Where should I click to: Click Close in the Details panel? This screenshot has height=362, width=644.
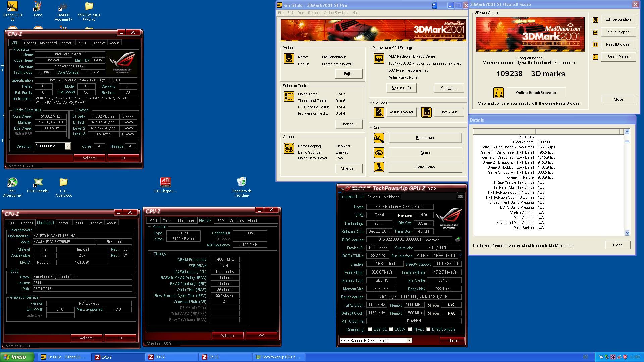pyautogui.click(x=618, y=245)
